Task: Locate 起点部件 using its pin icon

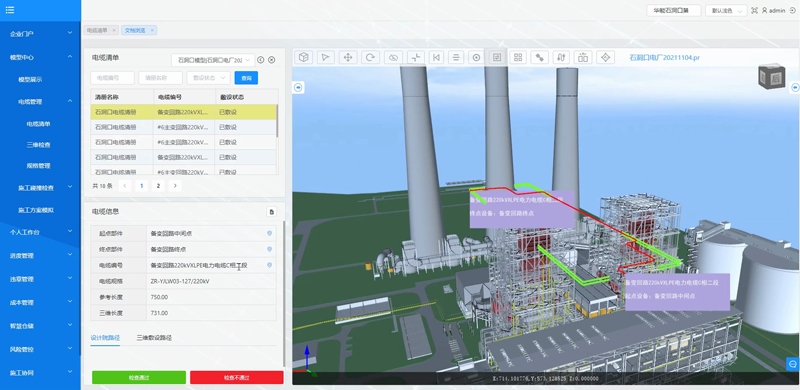Action: [x=269, y=233]
